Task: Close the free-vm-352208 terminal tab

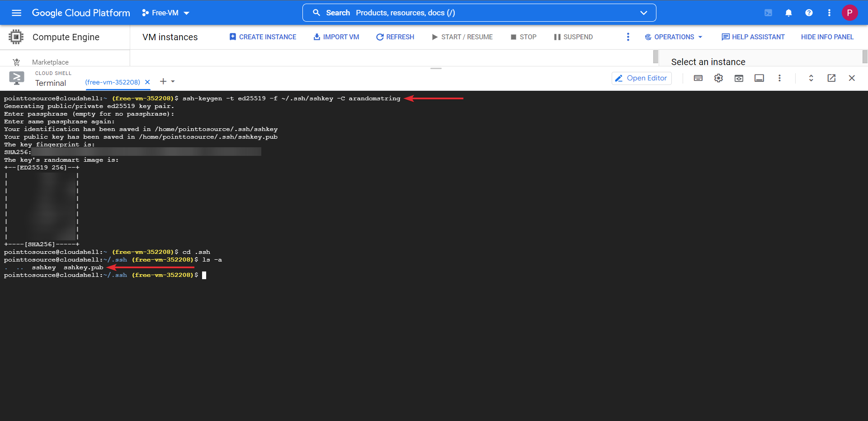Action: tap(147, 82)
